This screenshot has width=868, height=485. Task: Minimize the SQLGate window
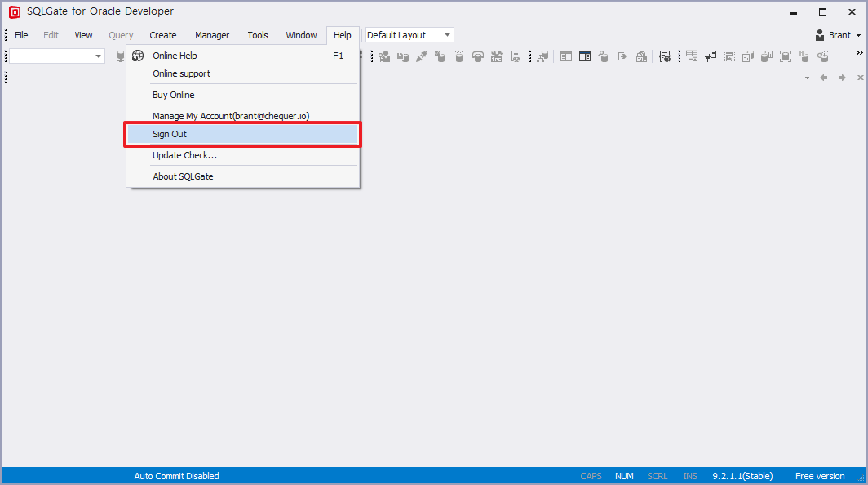click(793, 12)
